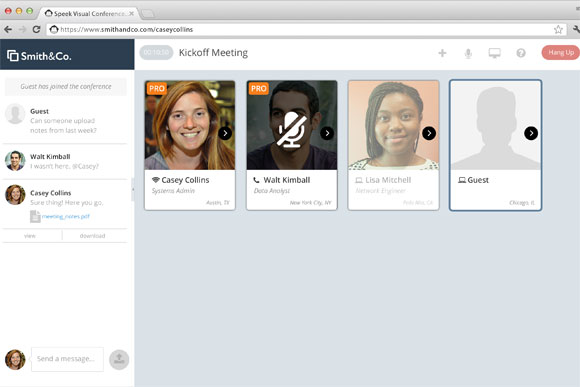
Task: Toggle the microphone icon in the header
Action: click(x=468, y=54)
